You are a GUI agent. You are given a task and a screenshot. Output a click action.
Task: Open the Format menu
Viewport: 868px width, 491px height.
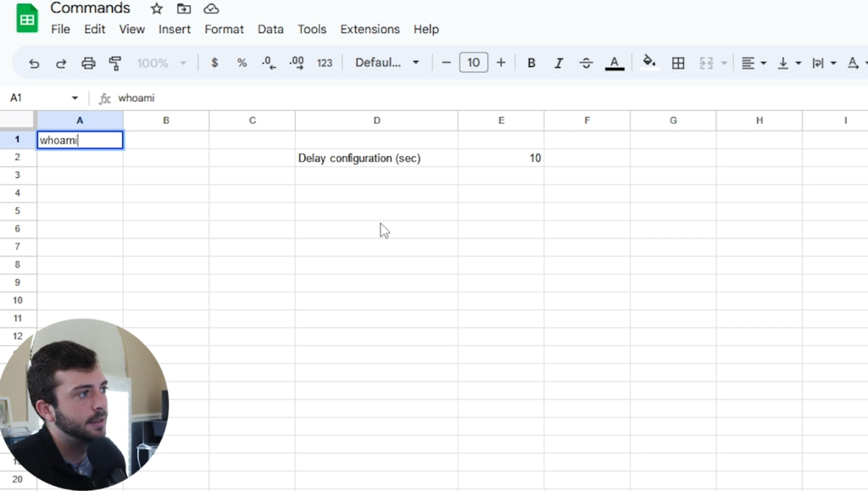(224, 30)
